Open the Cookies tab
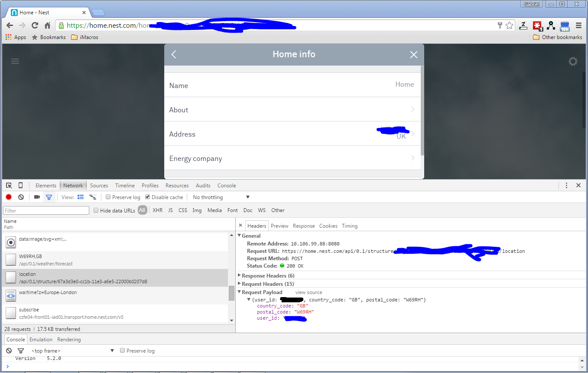This screenshot has height=373, width=588. coord(328,226)
